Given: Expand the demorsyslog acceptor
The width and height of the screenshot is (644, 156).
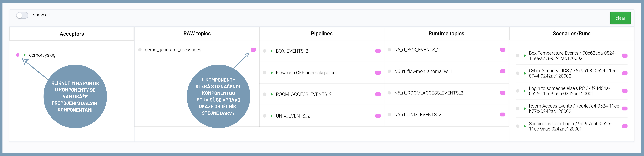Looking at the screenshot, I should tap(25, 55).
